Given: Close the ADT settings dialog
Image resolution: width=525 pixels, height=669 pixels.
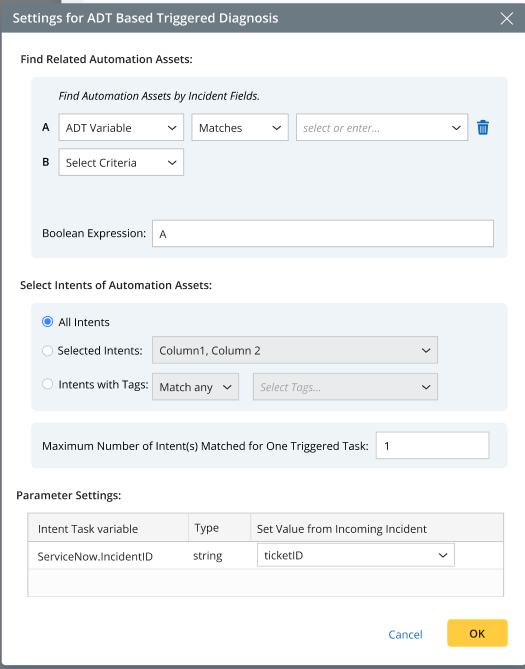Looking at the screenshot, I should coord(507,18).
